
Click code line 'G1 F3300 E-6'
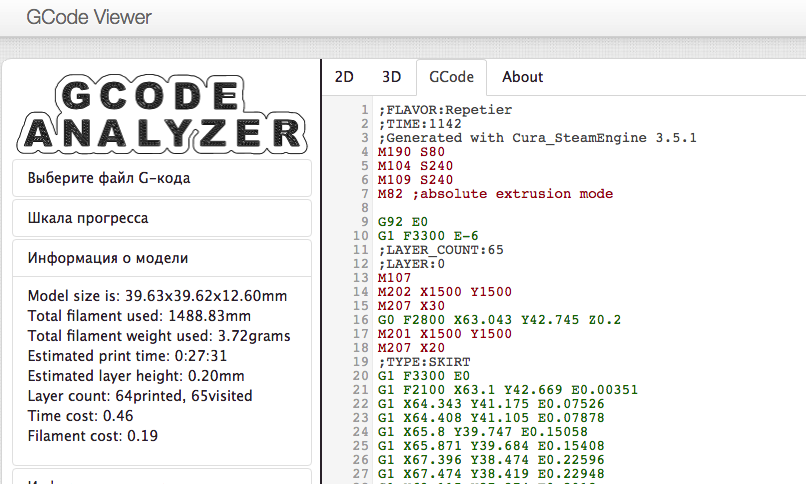click(428, 236)
